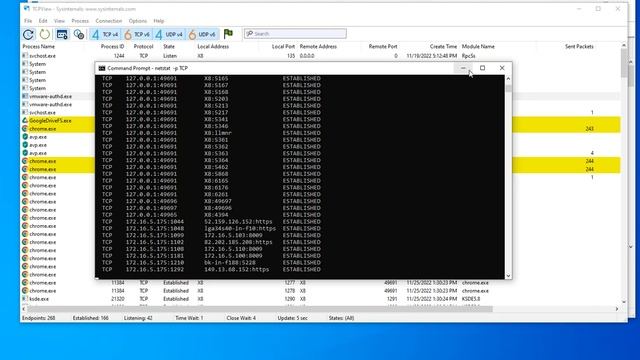Open the Connection menu in TCPView

[x=109, y=21]
